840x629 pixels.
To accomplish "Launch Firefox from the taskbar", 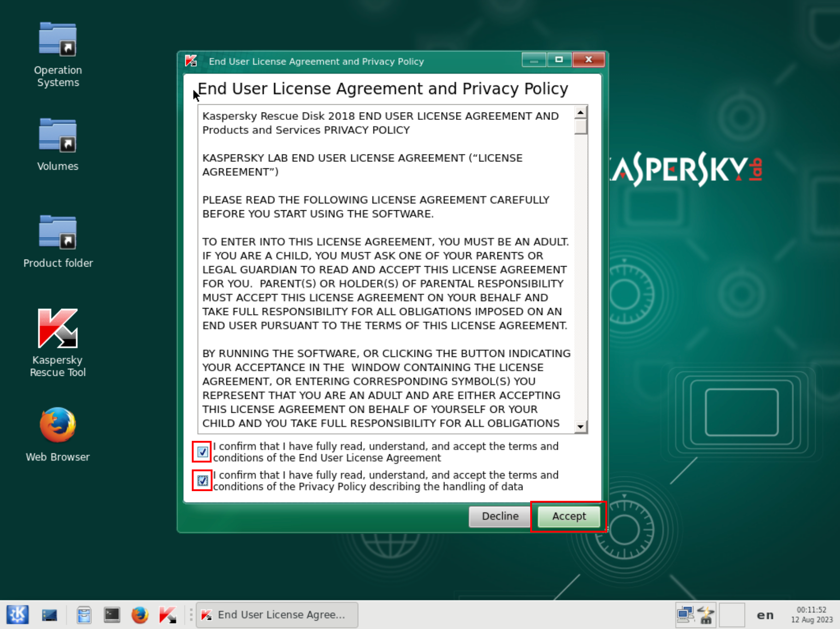I will (x=140, y=615).
